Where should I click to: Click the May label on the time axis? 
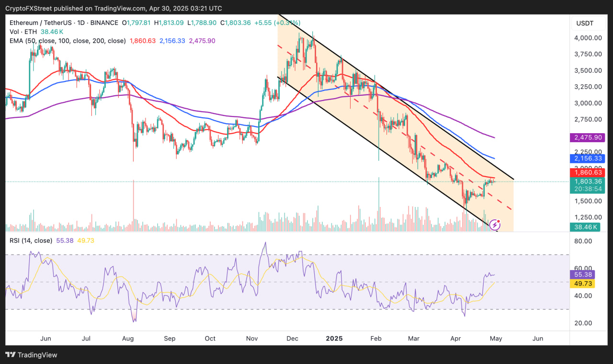click(496, 338)
